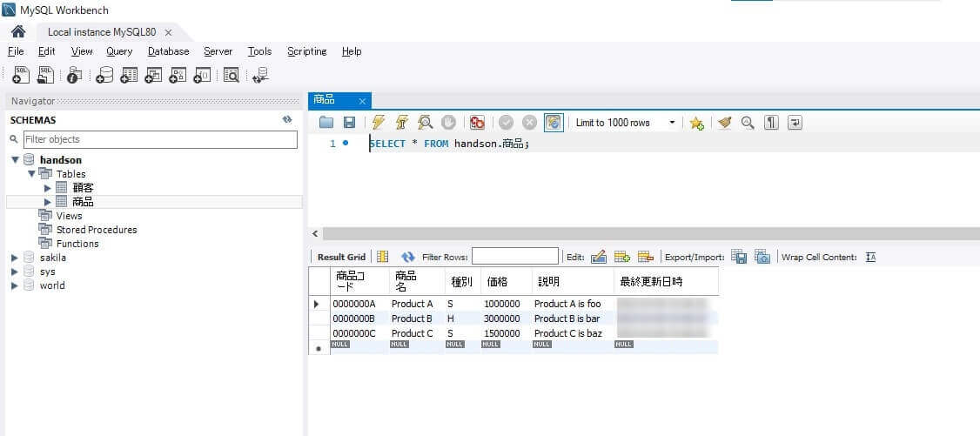This screenshot has height=436, width=980.
Task: Save snippet with star icon
Action: point(697,123)
